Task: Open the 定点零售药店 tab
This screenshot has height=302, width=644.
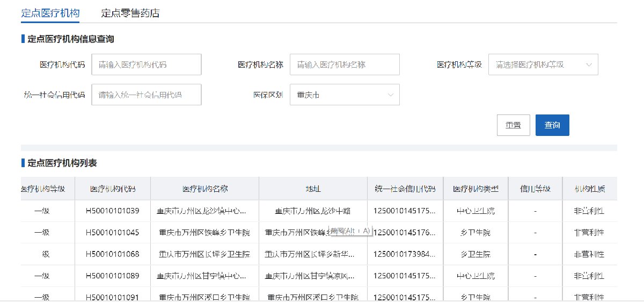Action: point(130,13)
